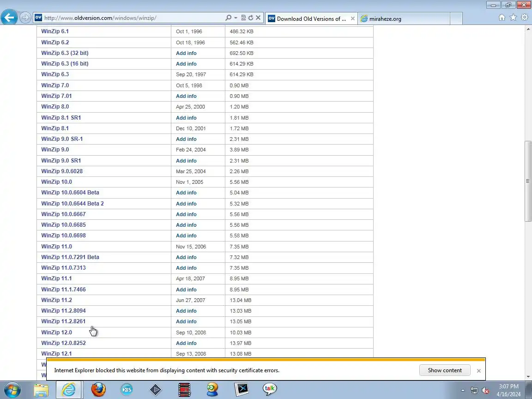The image size is (532, 399).
Task: Click the network tray icon
Action: point(474,391)
